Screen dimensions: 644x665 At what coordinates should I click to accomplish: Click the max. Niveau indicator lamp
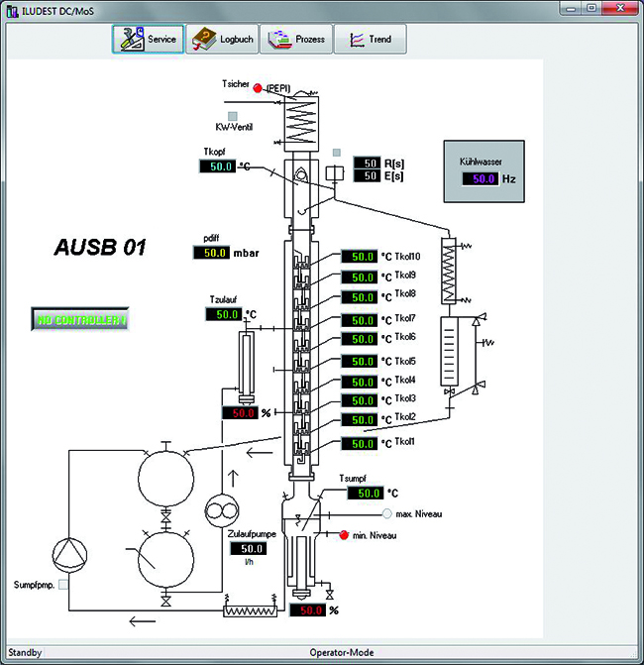coord(387,514)
